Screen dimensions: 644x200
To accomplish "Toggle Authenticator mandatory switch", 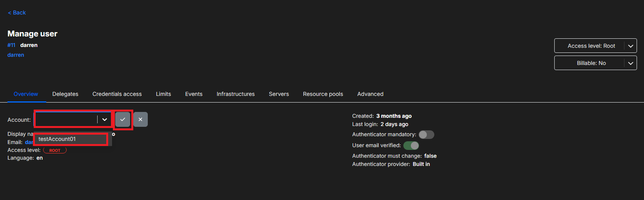I will [426, 135].
